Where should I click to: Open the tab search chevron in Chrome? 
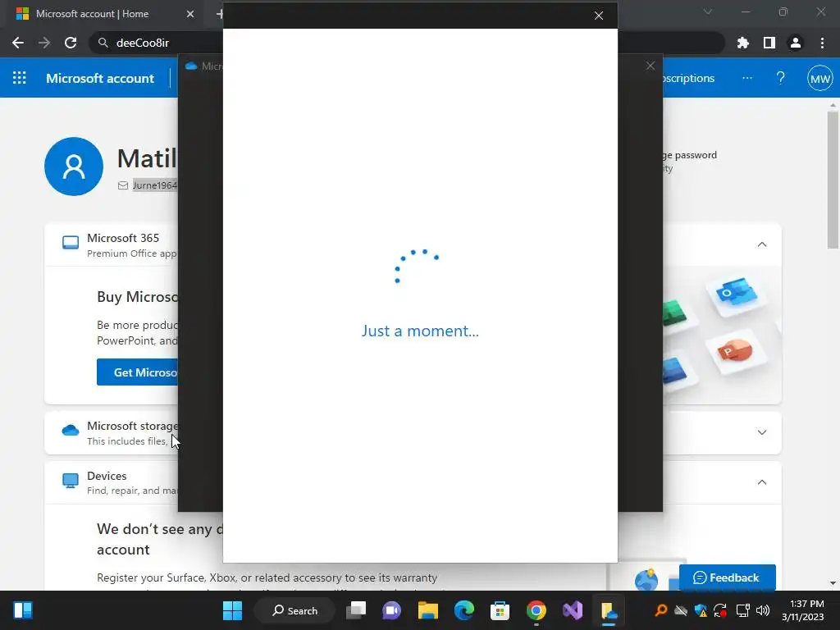pos(708,11)
